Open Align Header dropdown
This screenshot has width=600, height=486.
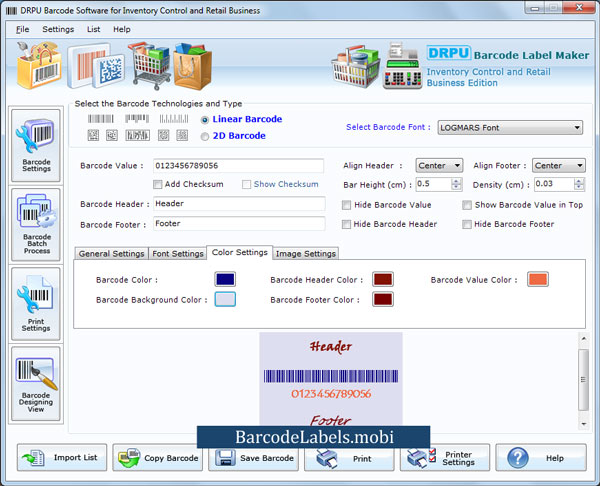click(x=439, y=166)
